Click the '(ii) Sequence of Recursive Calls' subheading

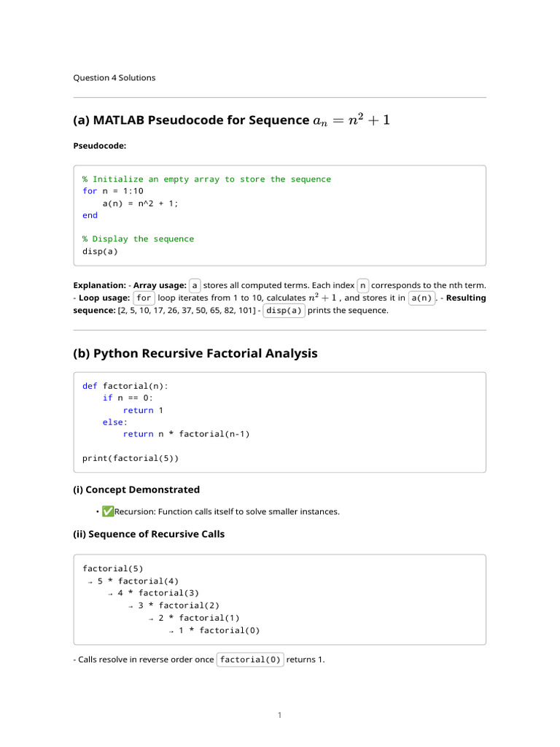[x=149, y=534]
